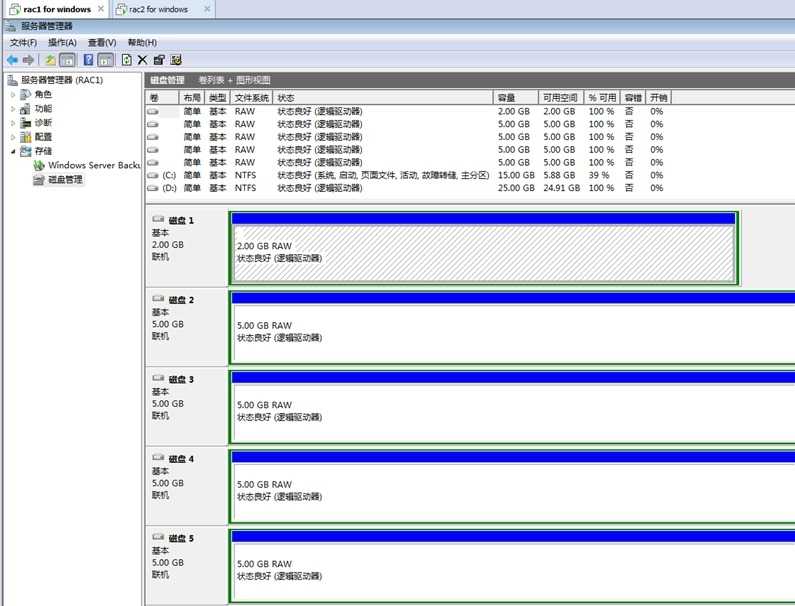Sort by the 卷 column header

[162, 97]
